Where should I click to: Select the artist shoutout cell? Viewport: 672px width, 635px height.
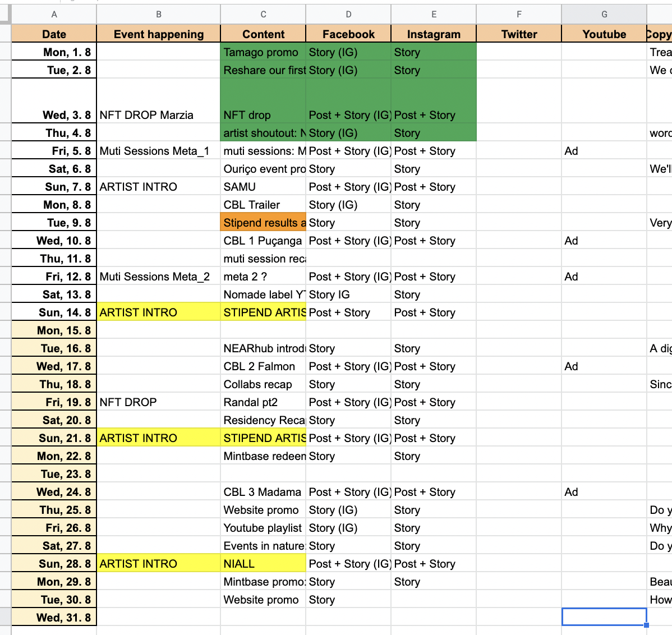pos(263,133)
